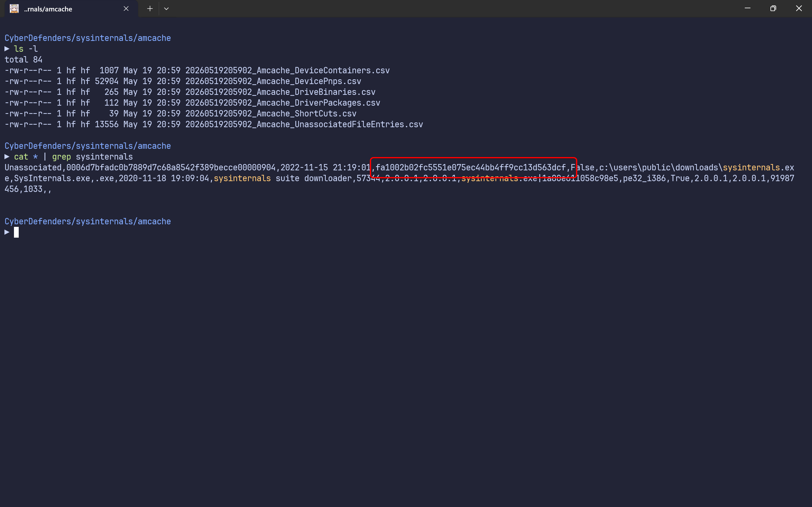Click the timestamp 2020-11-18 19:09:04
The width and height of the screenshot is (812, 507).
tap(164, 178)
